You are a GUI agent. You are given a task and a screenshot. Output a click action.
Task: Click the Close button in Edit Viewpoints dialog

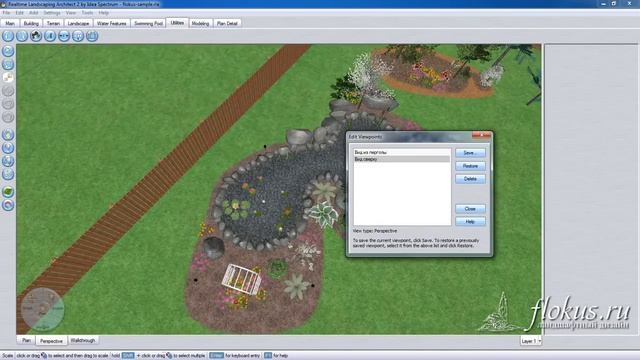point(470,209)
